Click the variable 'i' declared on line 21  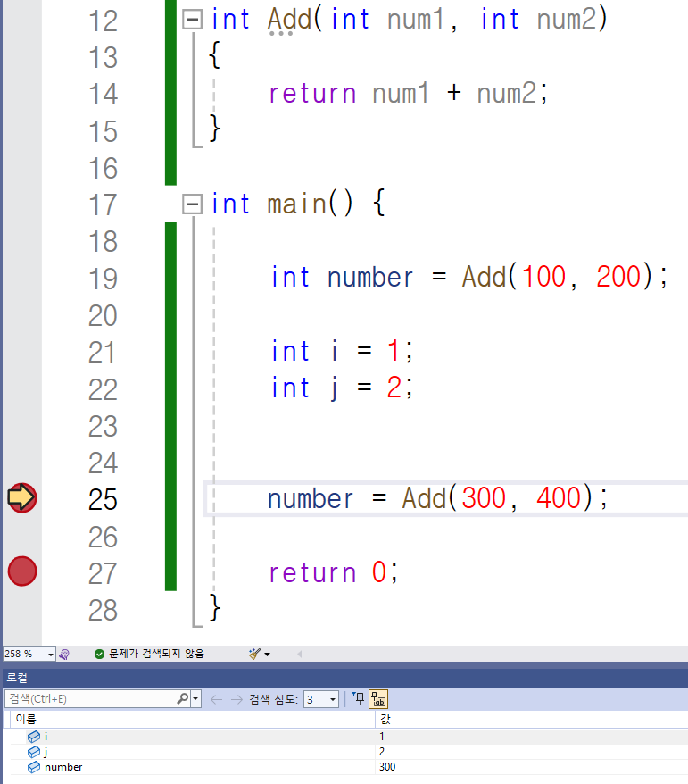tap(335, 351)
